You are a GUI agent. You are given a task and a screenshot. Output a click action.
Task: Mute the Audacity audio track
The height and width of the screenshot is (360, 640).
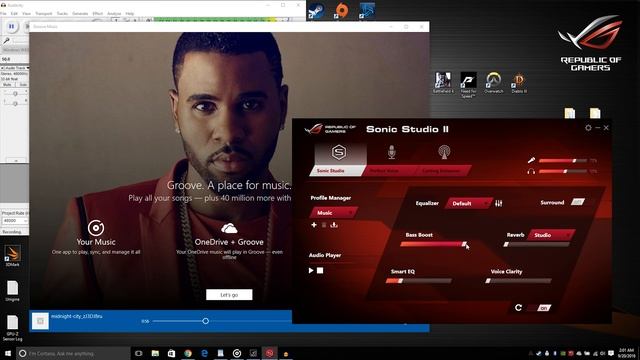7,84
